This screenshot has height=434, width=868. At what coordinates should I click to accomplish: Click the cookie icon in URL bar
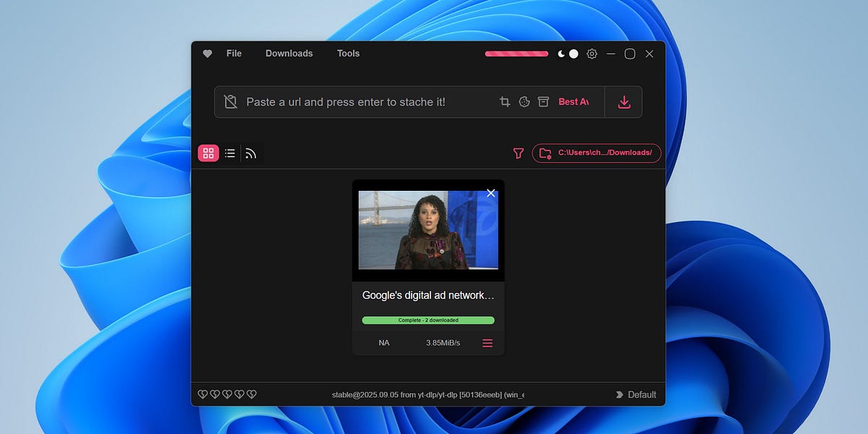pyautogui.click(x=524, y=102)
